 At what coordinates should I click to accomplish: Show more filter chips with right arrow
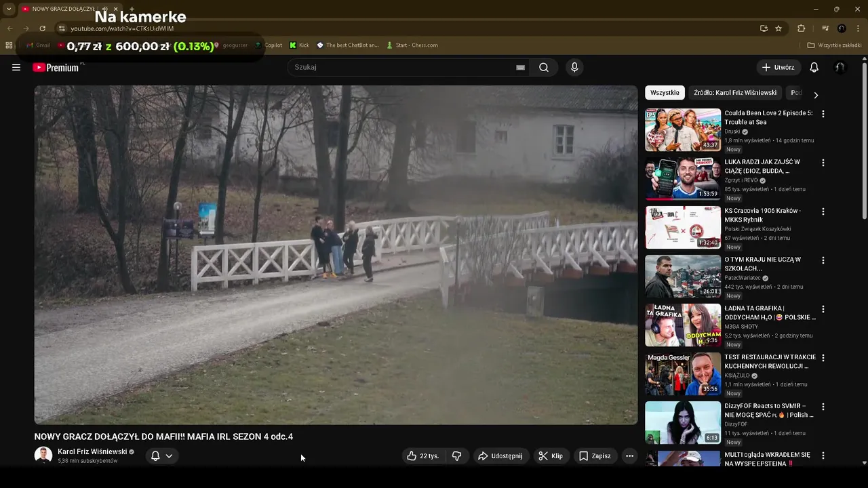point(816,95)
